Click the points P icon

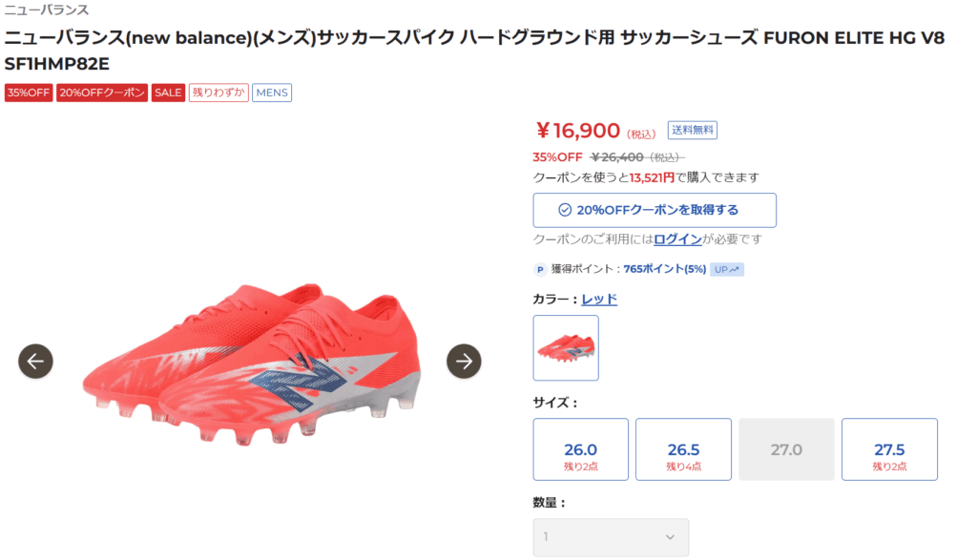click(x=540, y=270)
